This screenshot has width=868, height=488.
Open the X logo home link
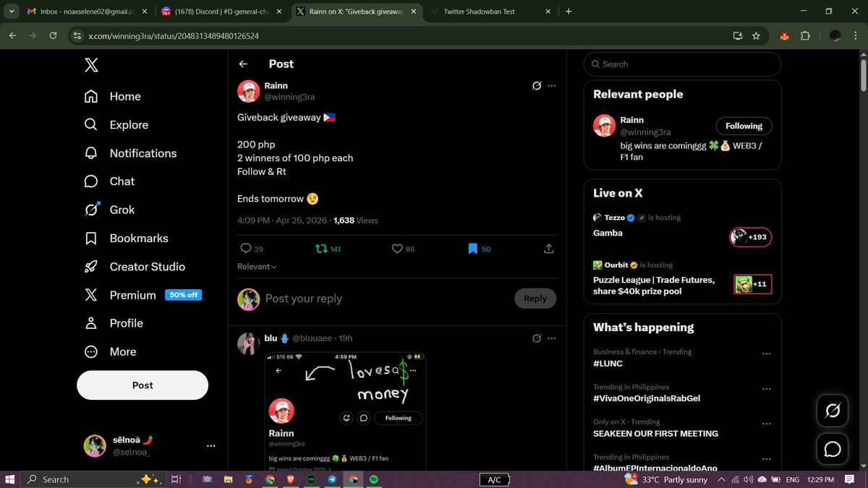[x=91, y=65]
